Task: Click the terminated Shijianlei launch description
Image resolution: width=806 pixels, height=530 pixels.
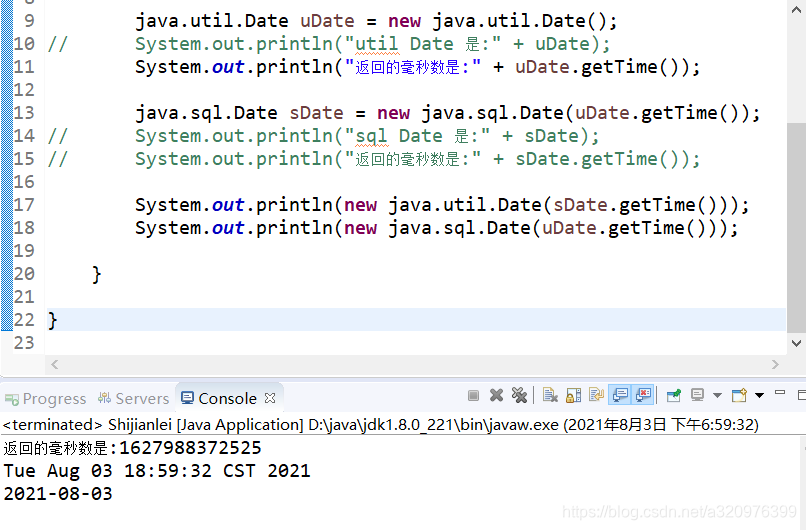Action: 380,425
